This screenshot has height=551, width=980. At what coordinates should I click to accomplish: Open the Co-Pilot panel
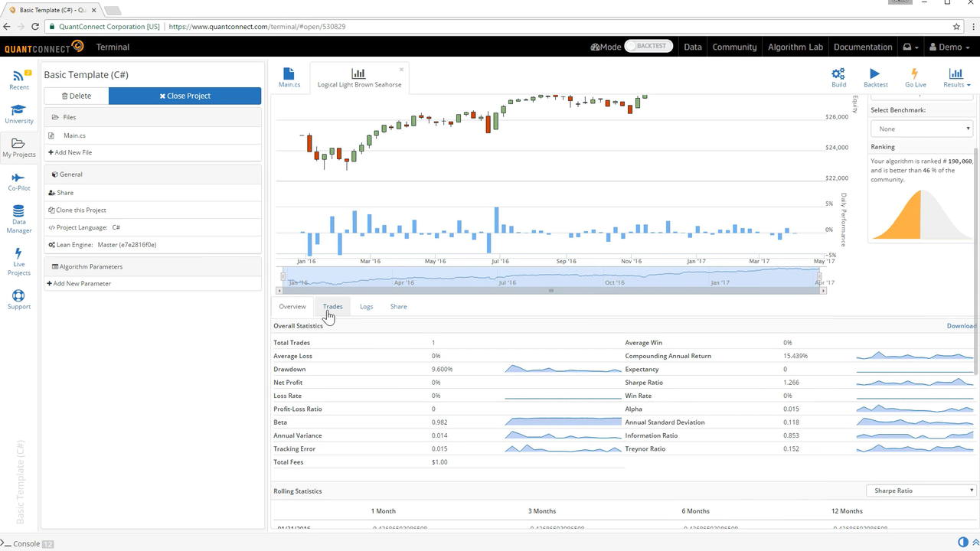[19, 180]
